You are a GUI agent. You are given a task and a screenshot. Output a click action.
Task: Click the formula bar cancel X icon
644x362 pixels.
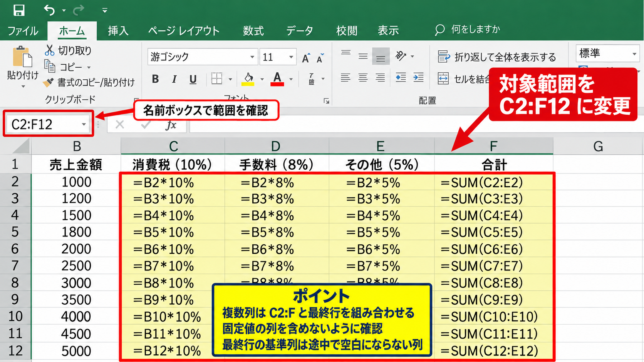click(x=120, y=125)
